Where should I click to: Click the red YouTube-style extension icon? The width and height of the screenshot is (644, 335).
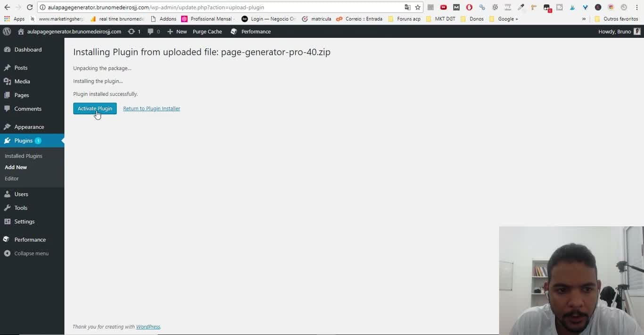click(444, 7)
